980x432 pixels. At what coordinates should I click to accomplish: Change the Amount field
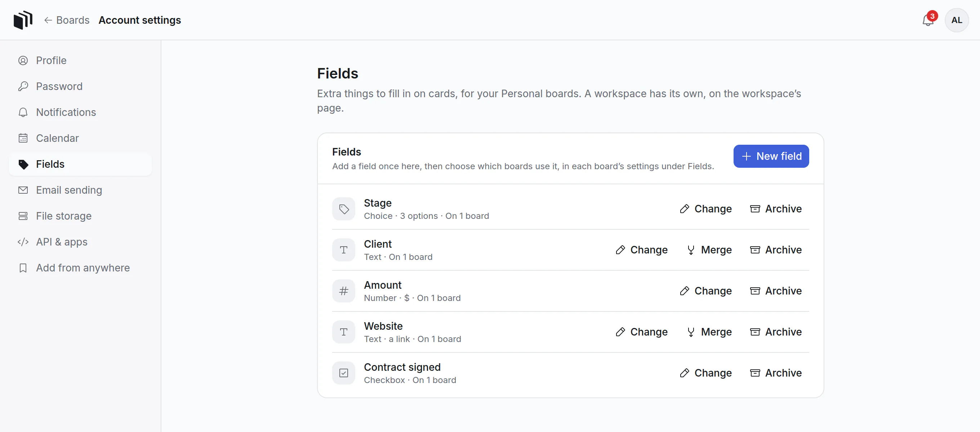pos(706,291)
